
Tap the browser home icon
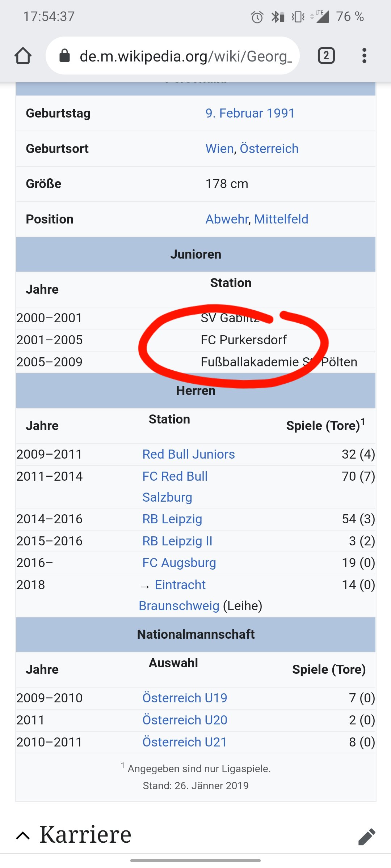23,56
